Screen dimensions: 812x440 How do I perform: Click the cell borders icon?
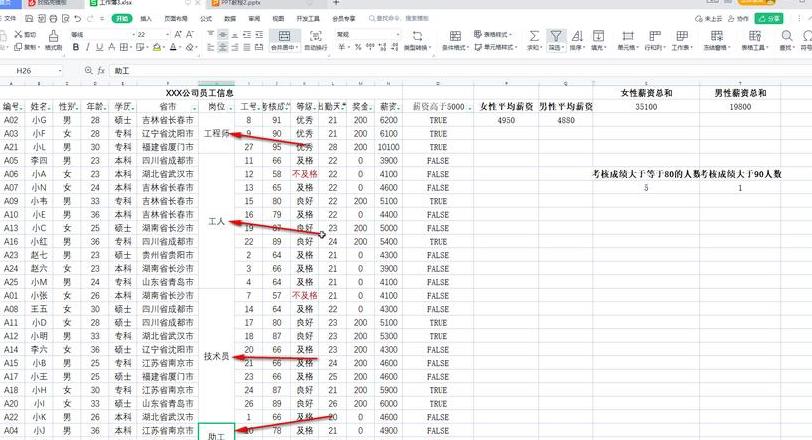pos(124,47)
